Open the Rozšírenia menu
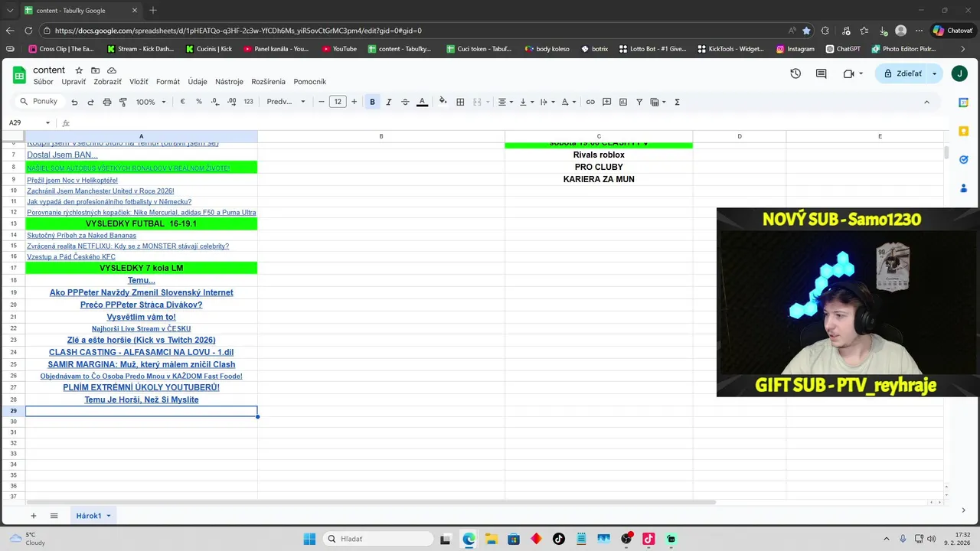Viewport: 980px width, 551px height. point(268,82)
